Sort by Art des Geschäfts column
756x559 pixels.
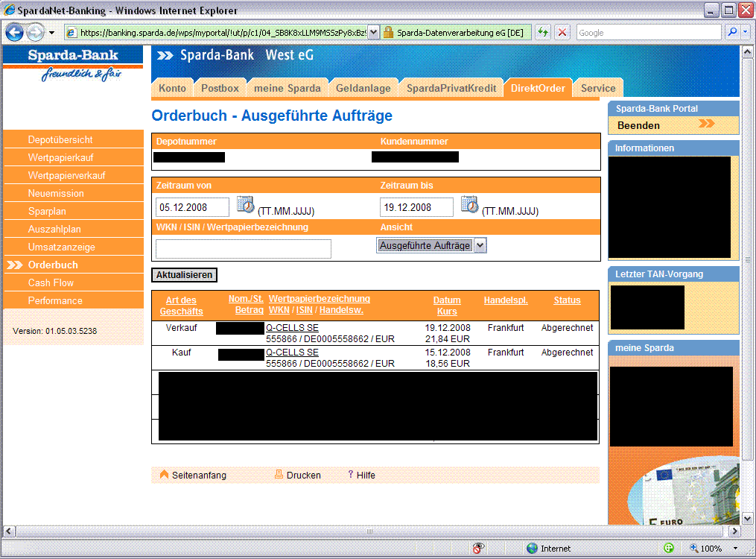(x=181, y=306)
